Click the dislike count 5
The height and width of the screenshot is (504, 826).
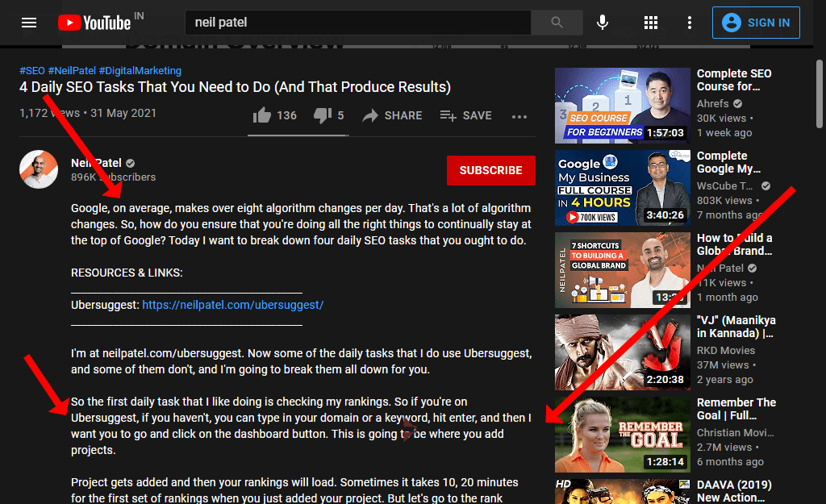tap(341, 115)
